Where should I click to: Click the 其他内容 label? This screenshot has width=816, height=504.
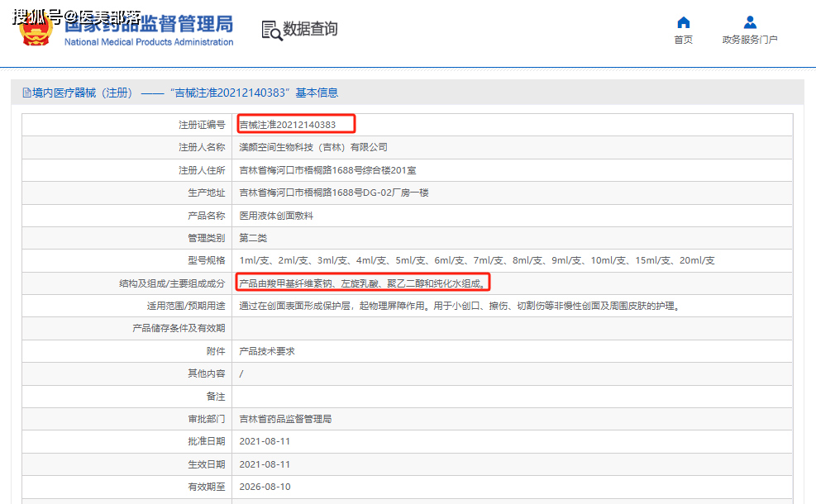pyautogui.click(x=207, y=373)
